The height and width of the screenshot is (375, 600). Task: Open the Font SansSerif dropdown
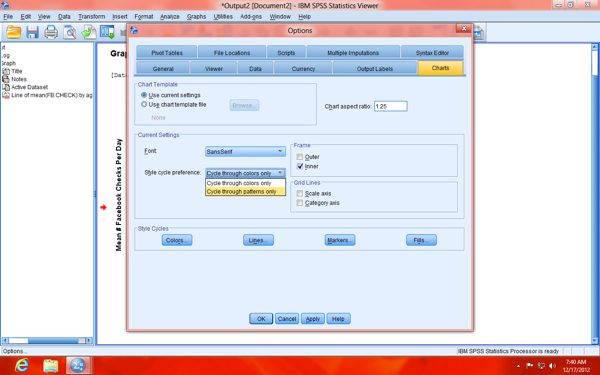click(245, 152)
